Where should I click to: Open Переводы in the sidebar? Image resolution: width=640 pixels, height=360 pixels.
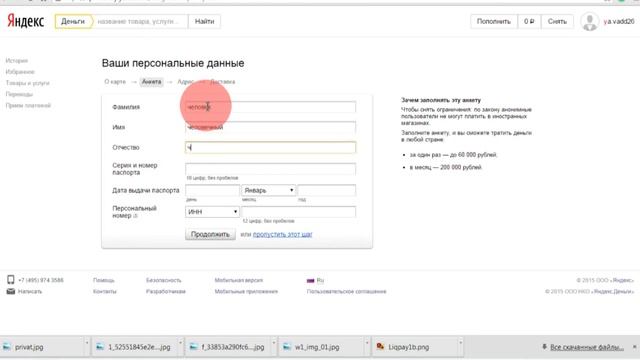coord(19,94)
